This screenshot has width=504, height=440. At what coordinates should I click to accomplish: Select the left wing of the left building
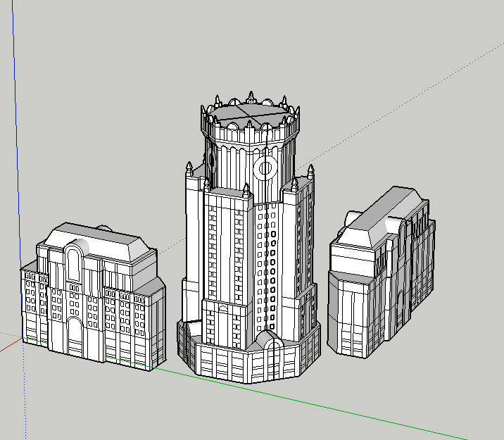30,303
